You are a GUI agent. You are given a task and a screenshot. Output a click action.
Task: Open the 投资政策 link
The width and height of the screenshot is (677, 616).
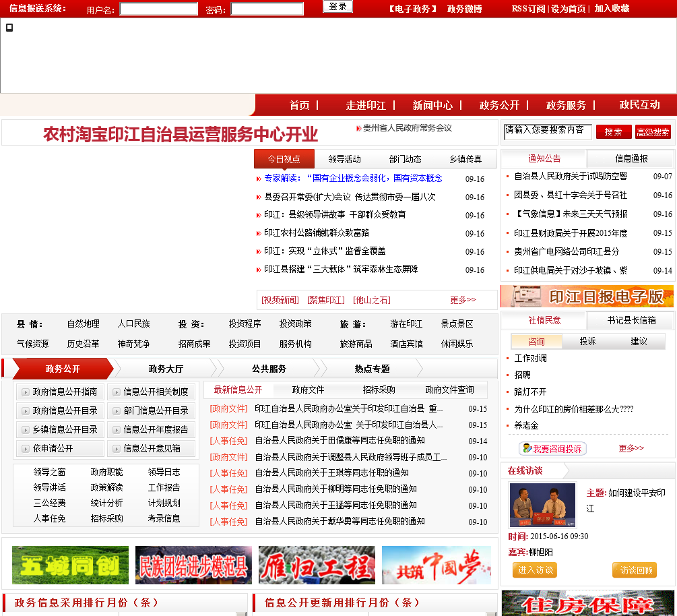[295, 324]
